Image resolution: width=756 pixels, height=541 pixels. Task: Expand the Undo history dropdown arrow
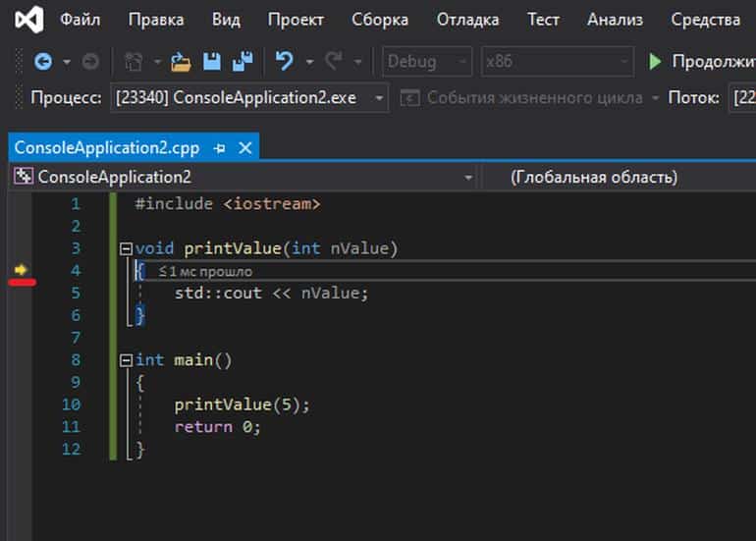coord(309,62)
